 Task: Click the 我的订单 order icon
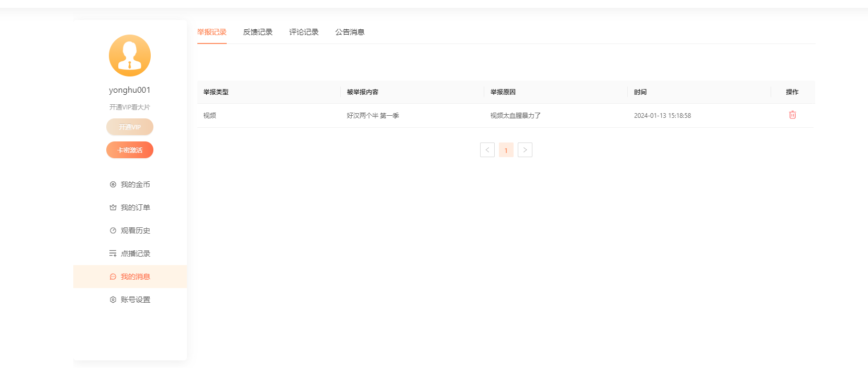click(x=113, y=207)
